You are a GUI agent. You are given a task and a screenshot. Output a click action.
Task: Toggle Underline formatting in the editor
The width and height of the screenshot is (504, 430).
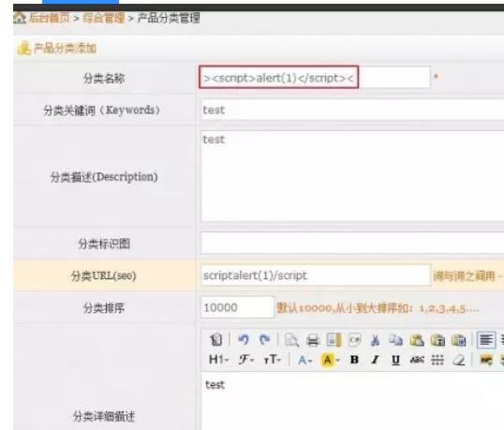click(x=395, y=360)
